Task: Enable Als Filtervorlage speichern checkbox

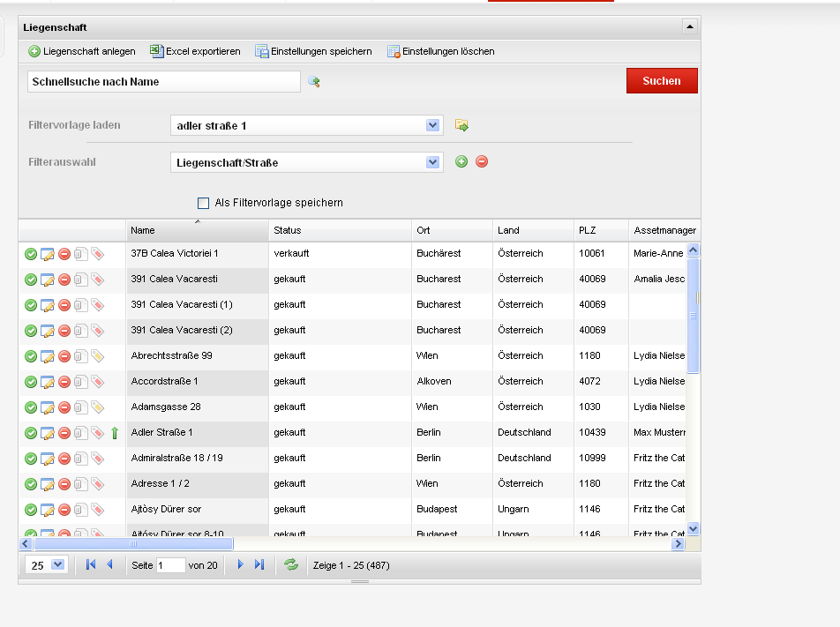Action: (204, 203)
